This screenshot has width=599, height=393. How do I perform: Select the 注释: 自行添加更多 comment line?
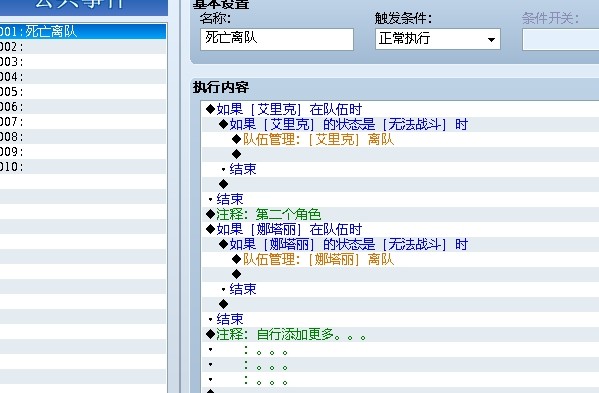[x=400, y=334]
